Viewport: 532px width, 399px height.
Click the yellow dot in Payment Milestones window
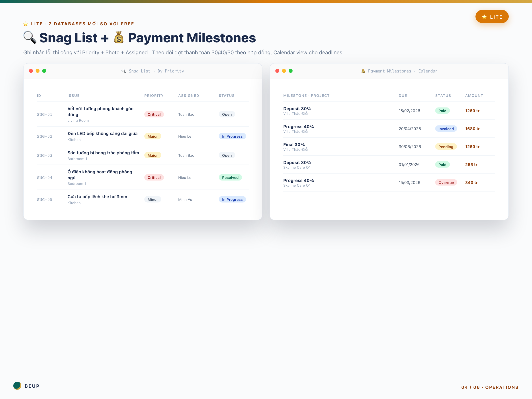284,71
